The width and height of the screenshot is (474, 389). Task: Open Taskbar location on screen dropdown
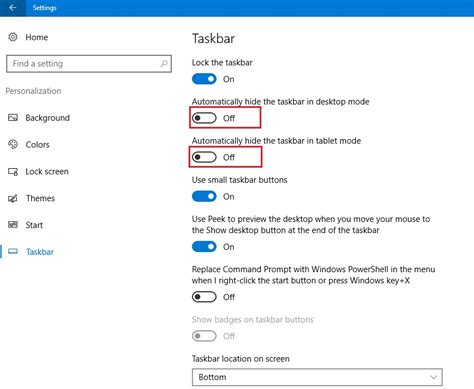pyautogui.click(x=317, y=377)
